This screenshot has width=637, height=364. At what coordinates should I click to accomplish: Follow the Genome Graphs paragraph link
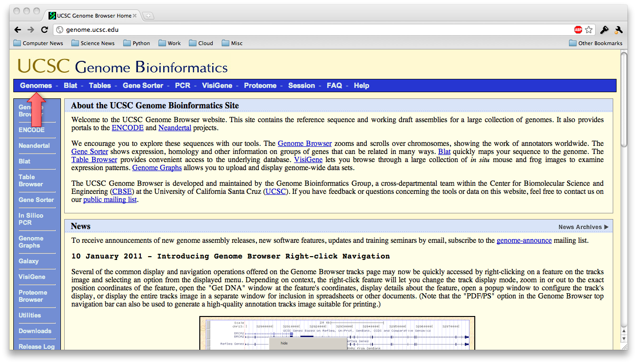157,168
